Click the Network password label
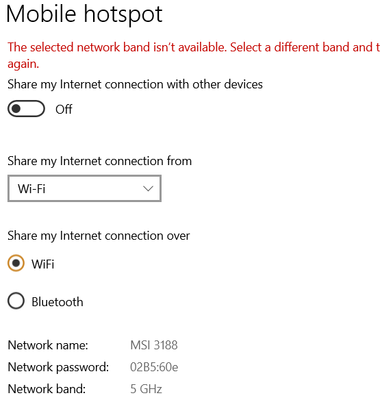This screenshot has height=400, width=380. click(58, 367)
